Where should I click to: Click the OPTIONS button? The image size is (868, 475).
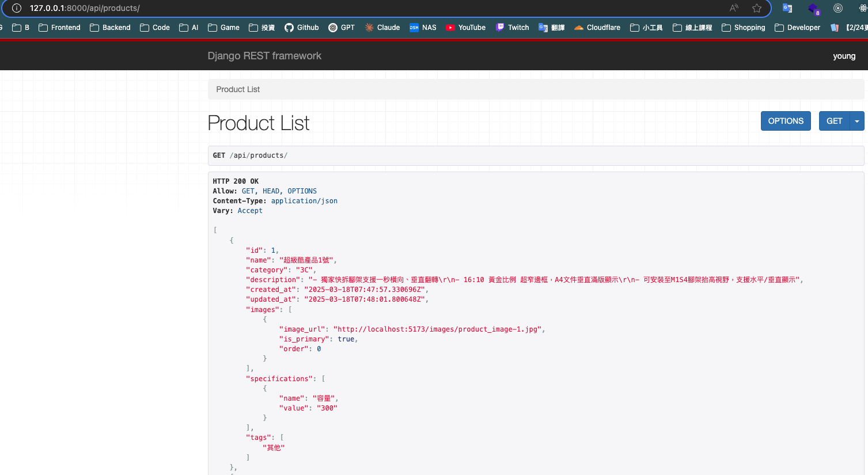(x=785, y=121)
